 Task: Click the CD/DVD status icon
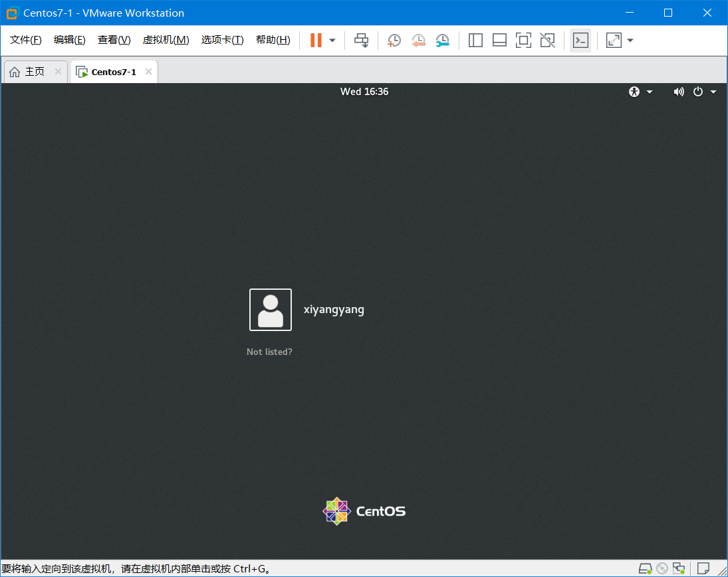[662, 568]
